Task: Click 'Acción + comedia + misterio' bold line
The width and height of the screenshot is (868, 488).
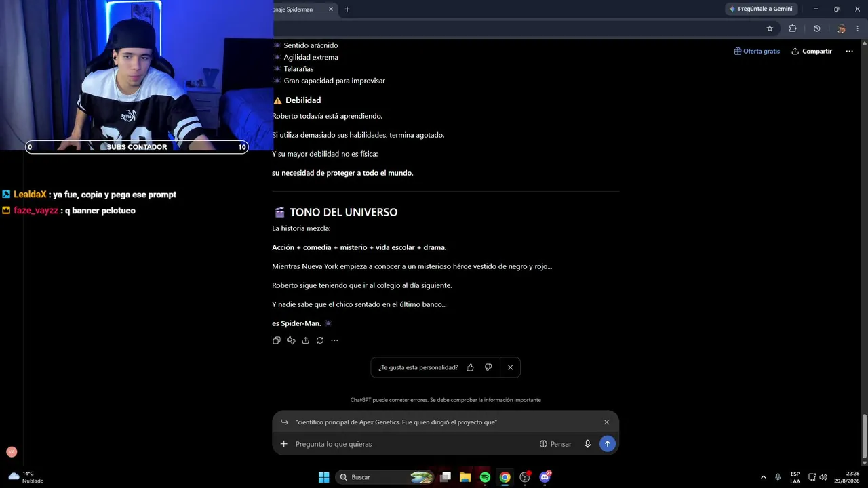Action: pos(359,247)
